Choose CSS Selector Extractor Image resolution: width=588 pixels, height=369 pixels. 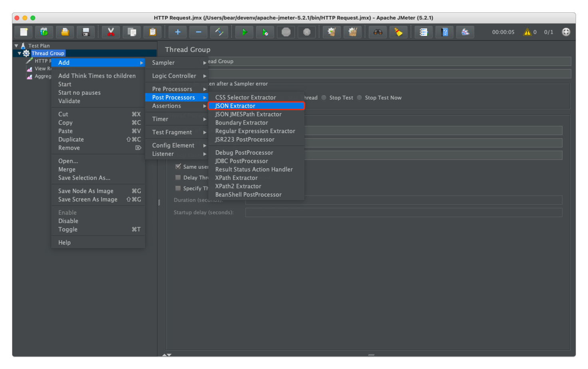(256, 98)
